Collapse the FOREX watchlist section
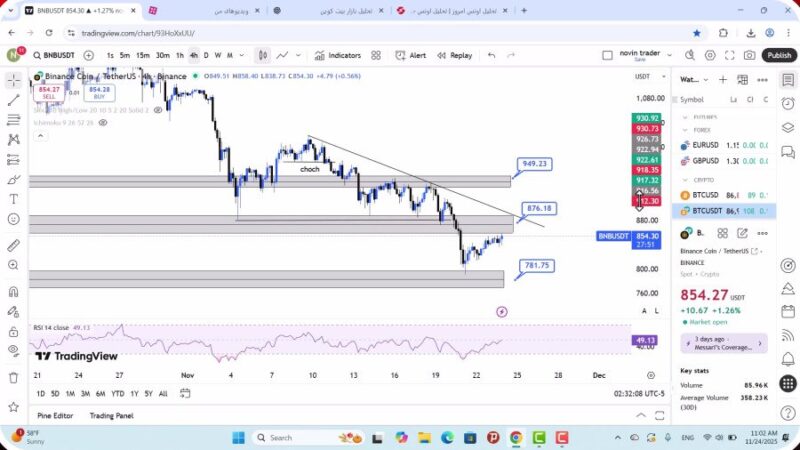 (686, 129)
